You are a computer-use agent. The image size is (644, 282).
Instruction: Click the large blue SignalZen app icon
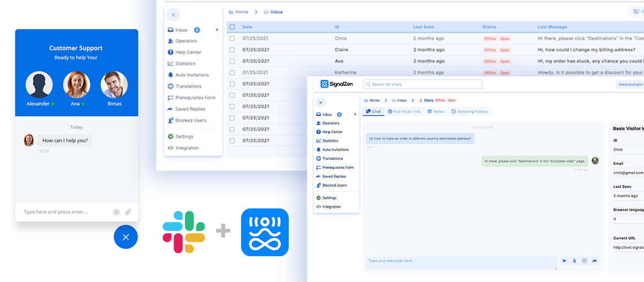point(265,232)
